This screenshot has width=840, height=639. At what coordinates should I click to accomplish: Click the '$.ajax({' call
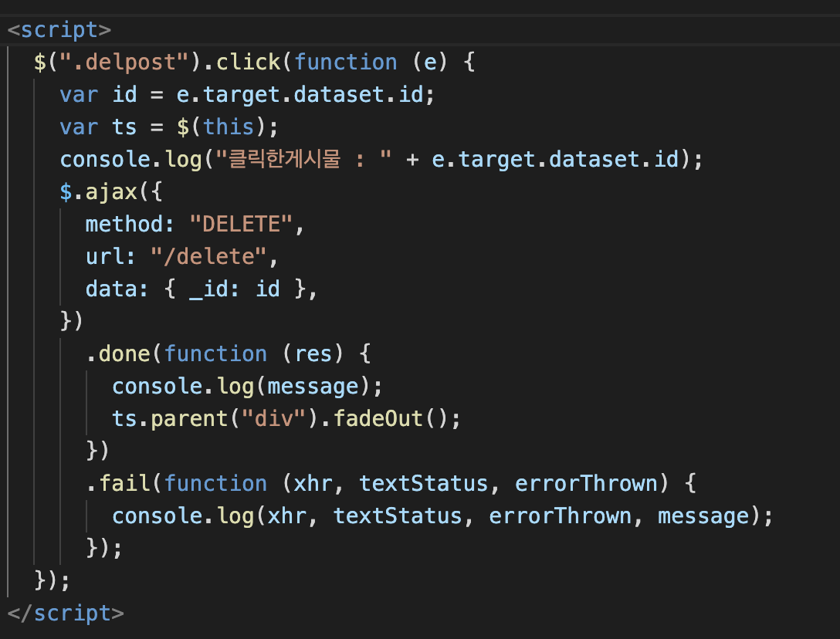pos(111,191)
